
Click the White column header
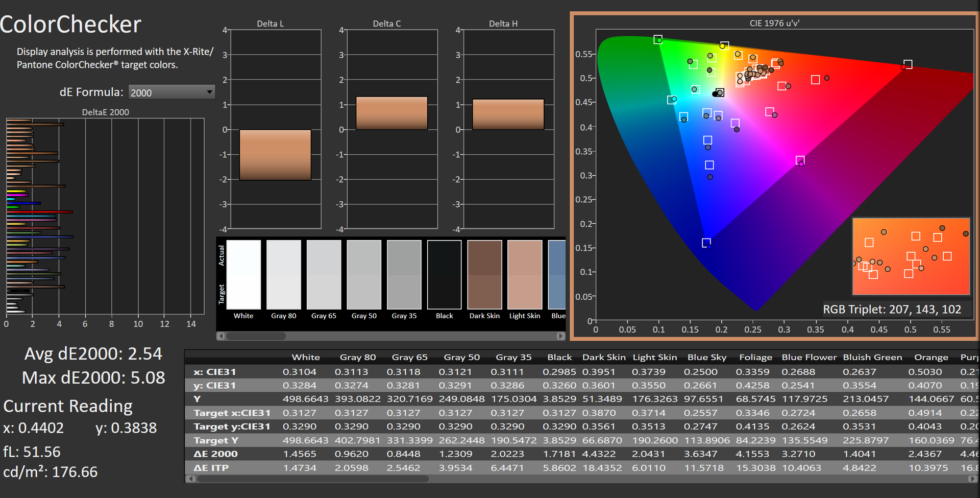coord(306,358)
